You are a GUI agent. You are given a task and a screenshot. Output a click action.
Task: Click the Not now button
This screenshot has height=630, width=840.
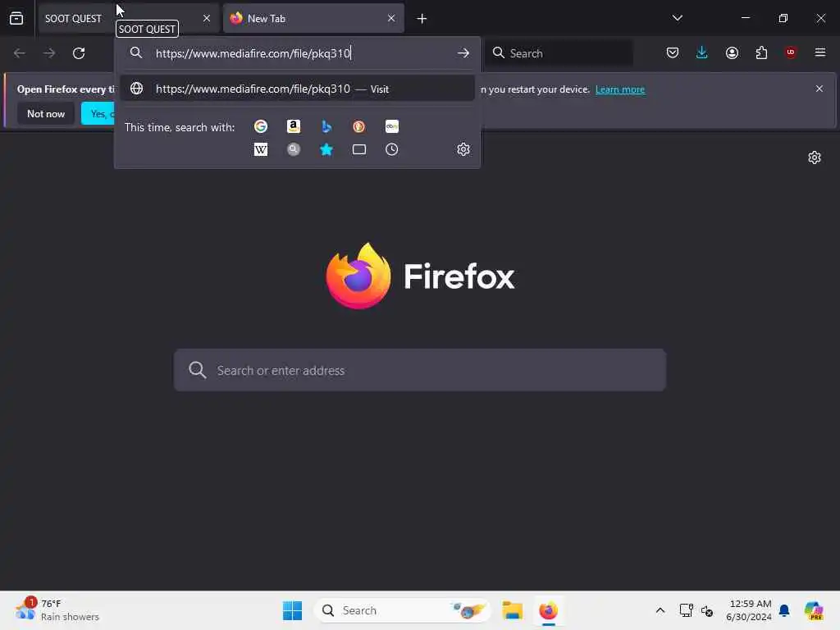46,113
